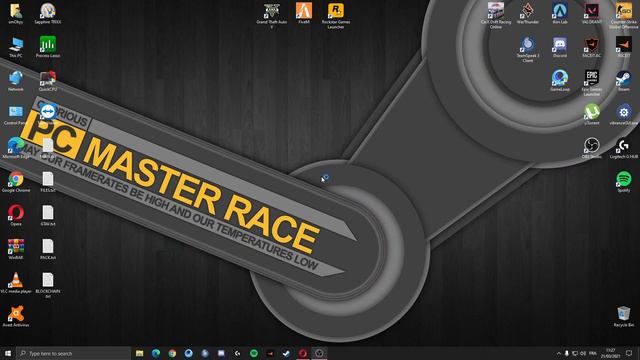
Task: Open FiveM desktop shortcut
Action: pyautogui.click(x=304, y=13)
